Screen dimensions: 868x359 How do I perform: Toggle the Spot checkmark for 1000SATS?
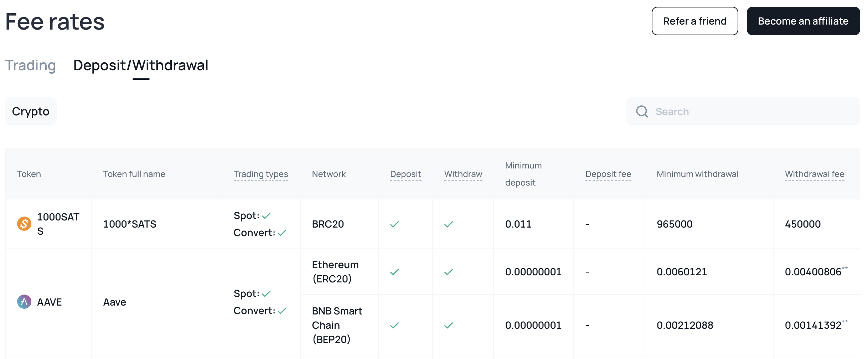(266, 215)
